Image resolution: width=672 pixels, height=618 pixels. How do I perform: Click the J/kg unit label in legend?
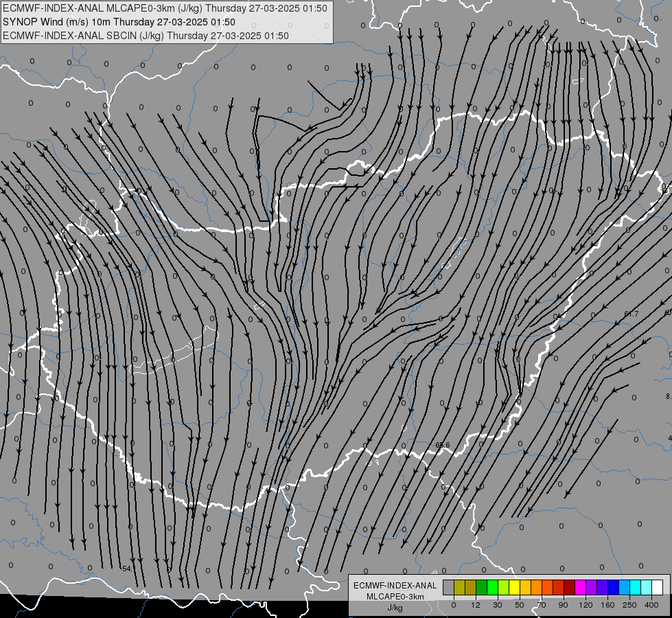click(x=395, y=608)
